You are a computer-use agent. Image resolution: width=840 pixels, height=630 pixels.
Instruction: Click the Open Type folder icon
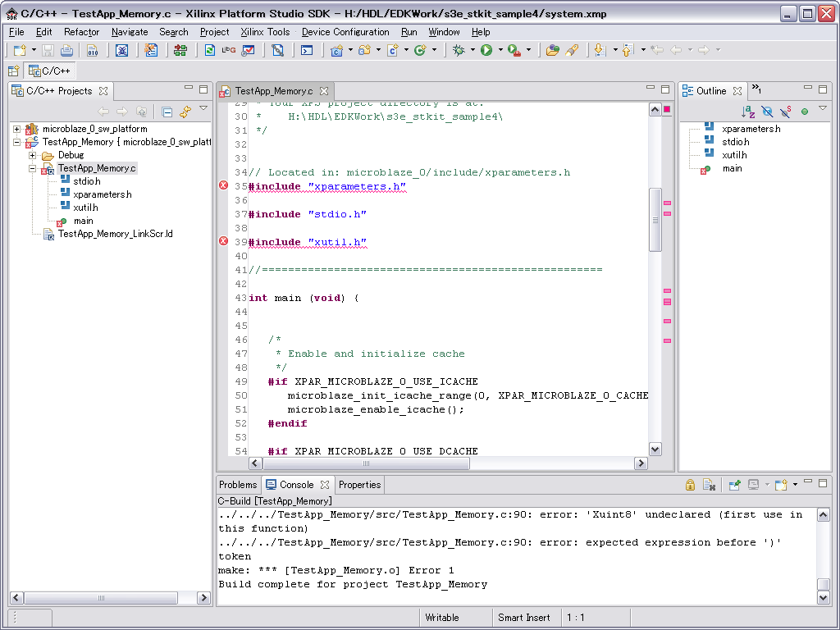coord(552,50)
